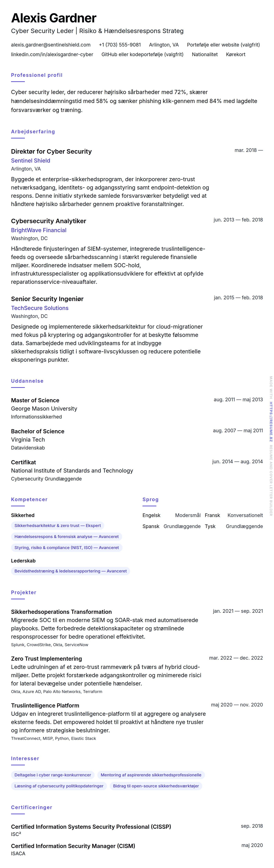Click the GitHub eller kodeportefølje placeholder
The height and width of the screenshot is (868, 274).
(x=142, y=55)
